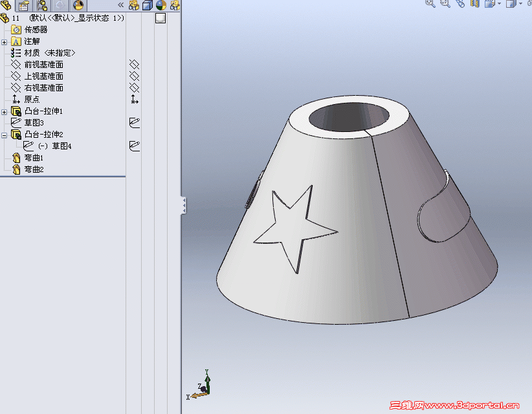
Task: Select the PropertyManager tab icon
Action: pyautogui.click(x=23, y=6)
